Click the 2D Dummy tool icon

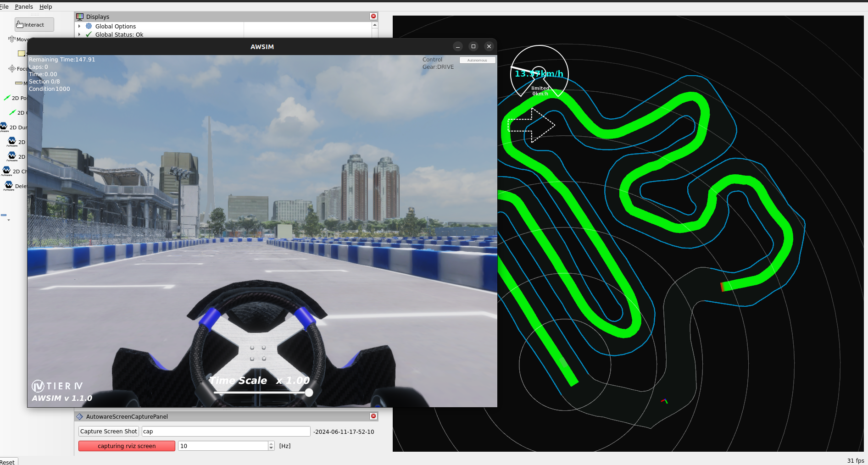(4, 127)
